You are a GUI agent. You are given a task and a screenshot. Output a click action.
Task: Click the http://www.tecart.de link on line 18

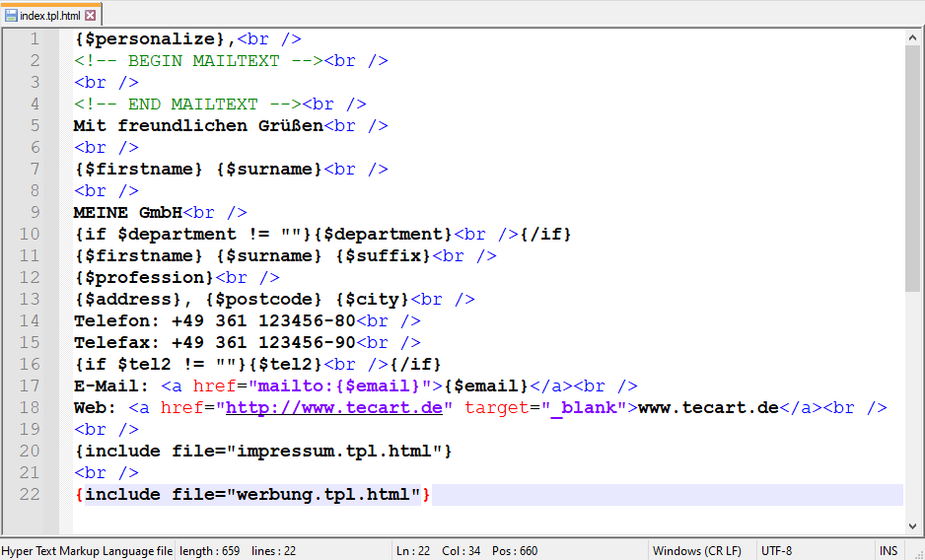point(334,408)
